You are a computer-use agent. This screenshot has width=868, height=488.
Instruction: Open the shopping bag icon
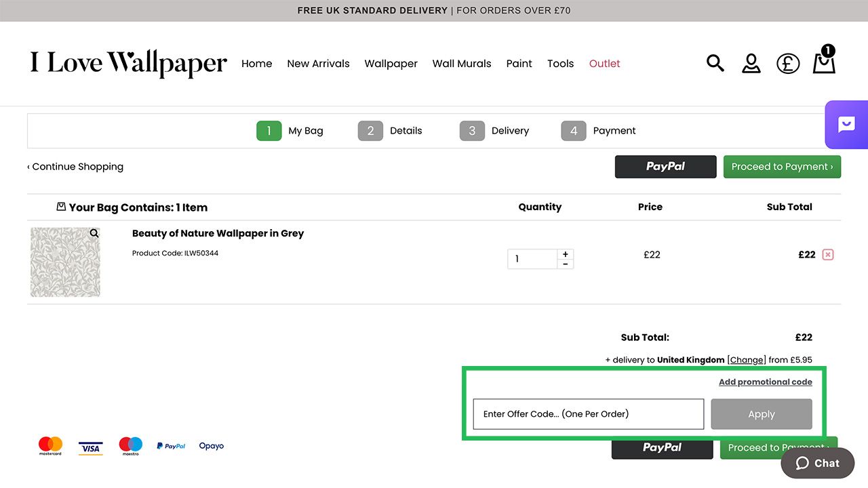(x=824, y=60)
